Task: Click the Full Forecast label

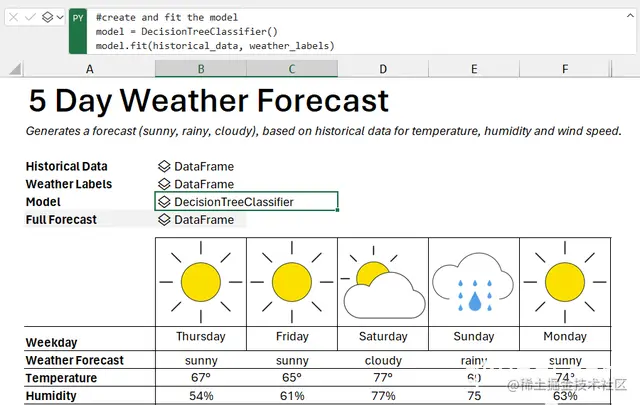Action: (x=61, y=220)
